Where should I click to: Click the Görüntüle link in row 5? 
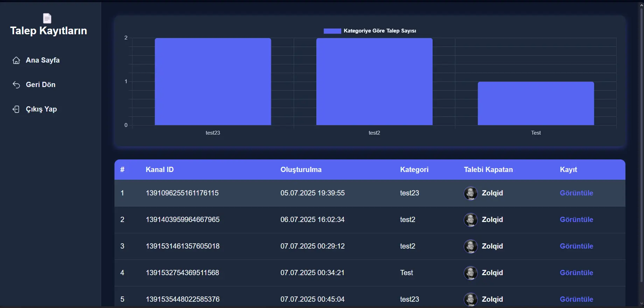tap(576, 299)
